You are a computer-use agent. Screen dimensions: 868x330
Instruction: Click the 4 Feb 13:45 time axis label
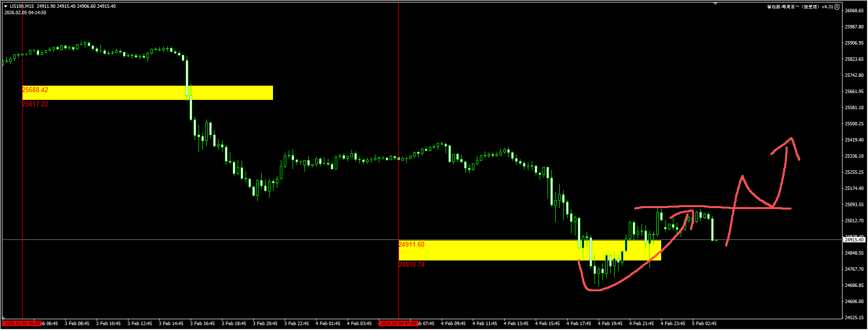click(x=516, y=324)
